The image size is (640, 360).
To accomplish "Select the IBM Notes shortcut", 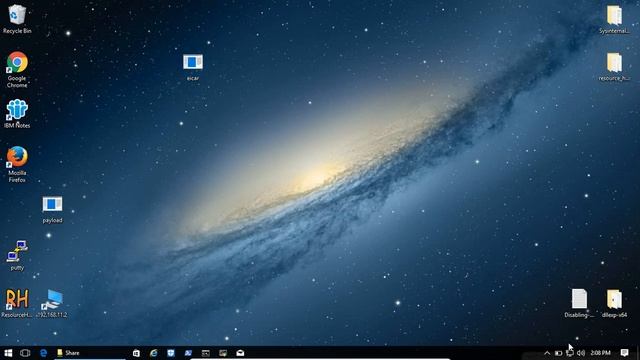I will [x=17, y=114].
